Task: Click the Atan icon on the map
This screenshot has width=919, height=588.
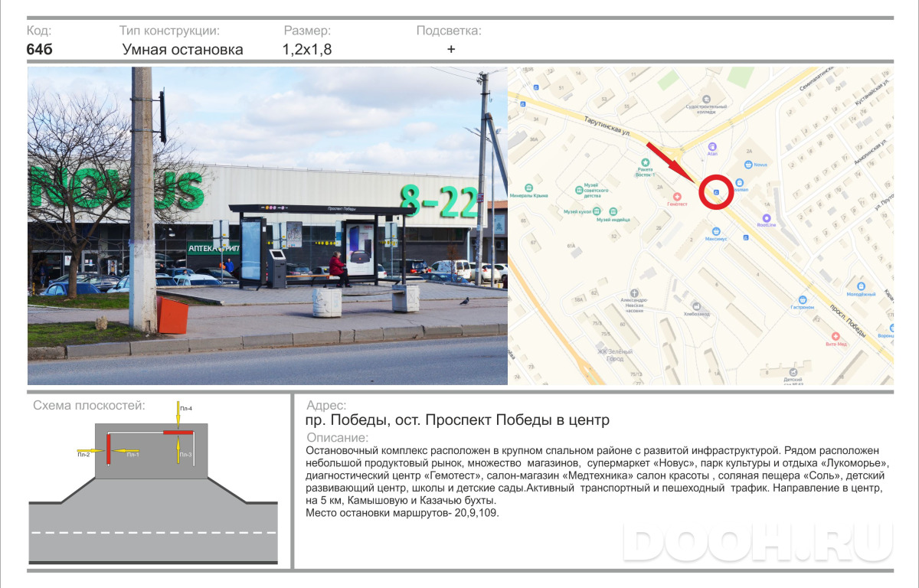Action: click(712, 145)
